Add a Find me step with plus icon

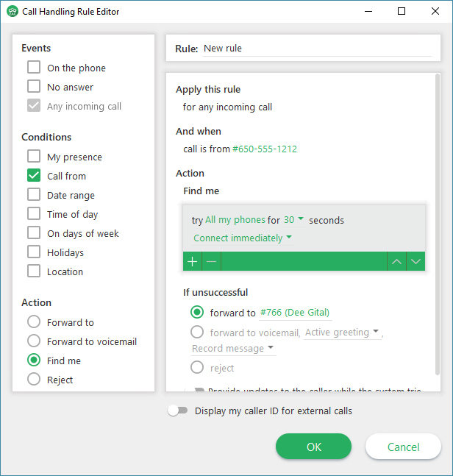coord(193,261)
